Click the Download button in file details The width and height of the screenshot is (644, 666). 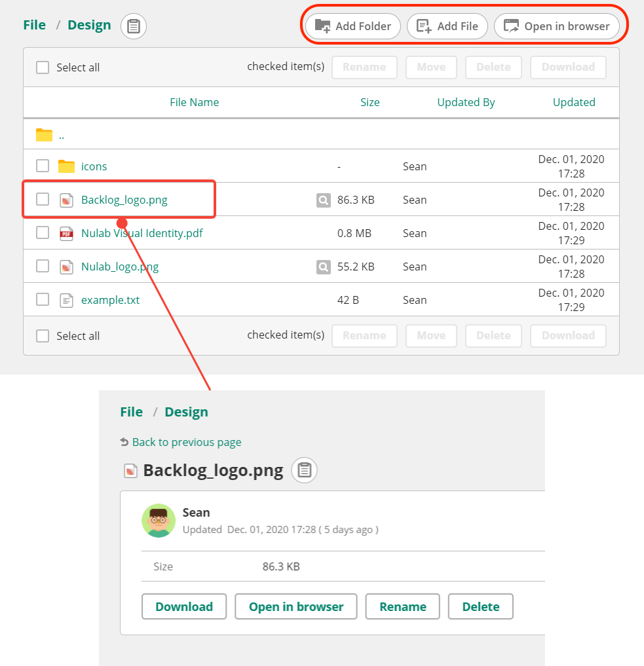184,606
